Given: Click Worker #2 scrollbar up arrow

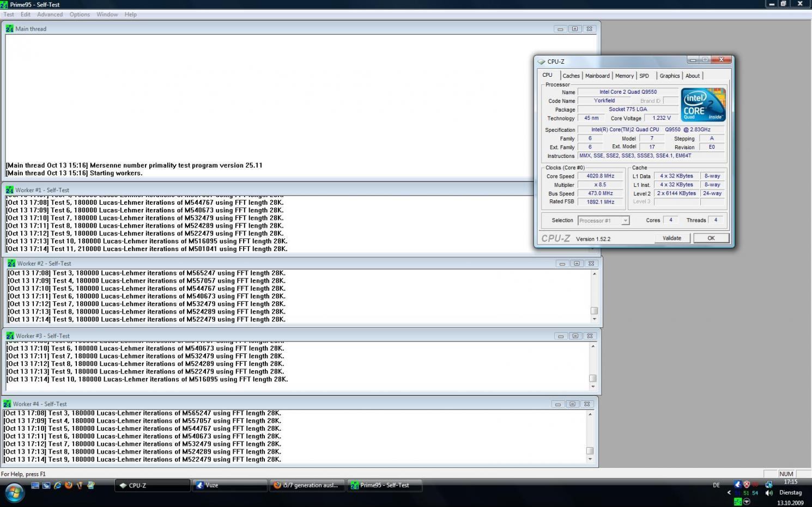Looking at the screenshot, I should coord(594,273).
